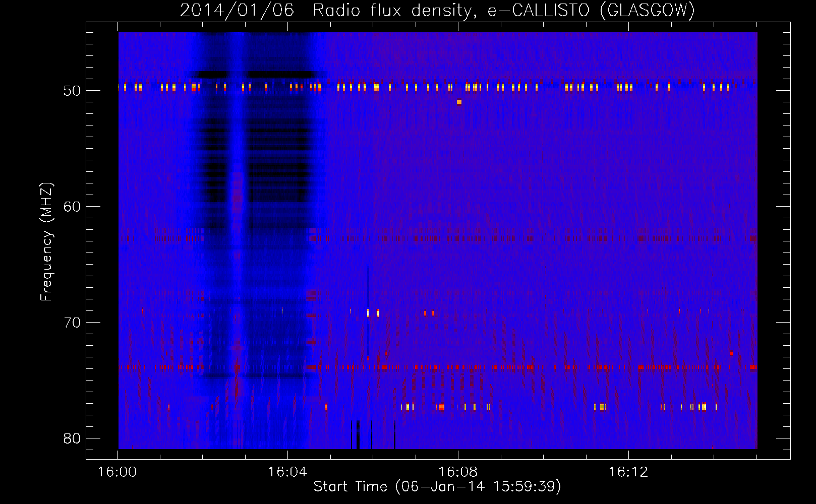Screen dimensions: 816x504
Task: Click the frequency tick label '80'
Action: [x=72, y=438]
